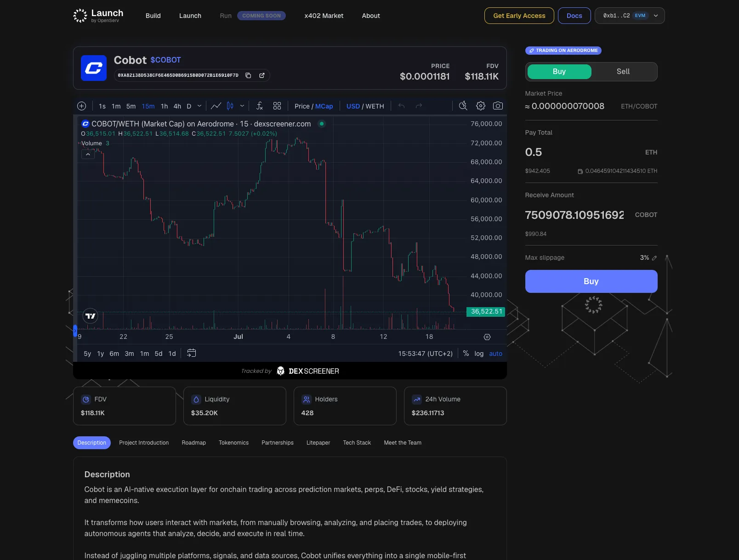Open the About page
Viewport: 739px width, 560px height.
tap(371, 16)
